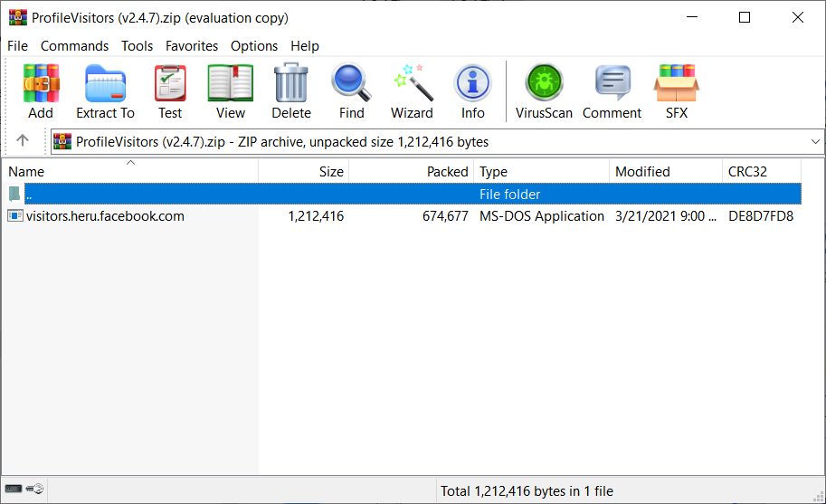Sort by the CRC32 column header
826x504 pixels.
tap(762, 171)
